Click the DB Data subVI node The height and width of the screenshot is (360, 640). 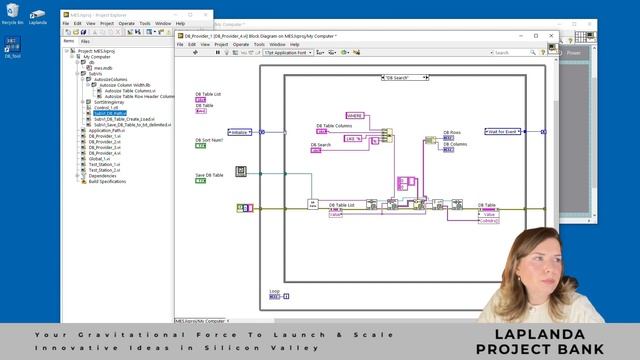click(313, 204)
